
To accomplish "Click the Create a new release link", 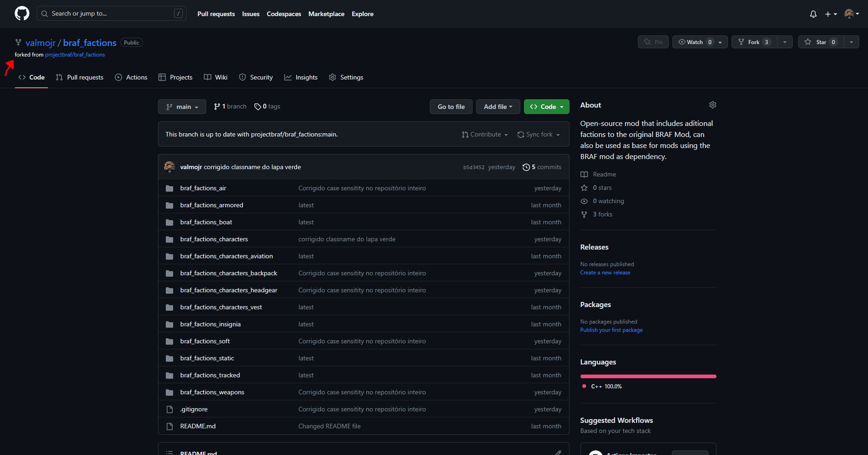I will (x=605, y=273).
